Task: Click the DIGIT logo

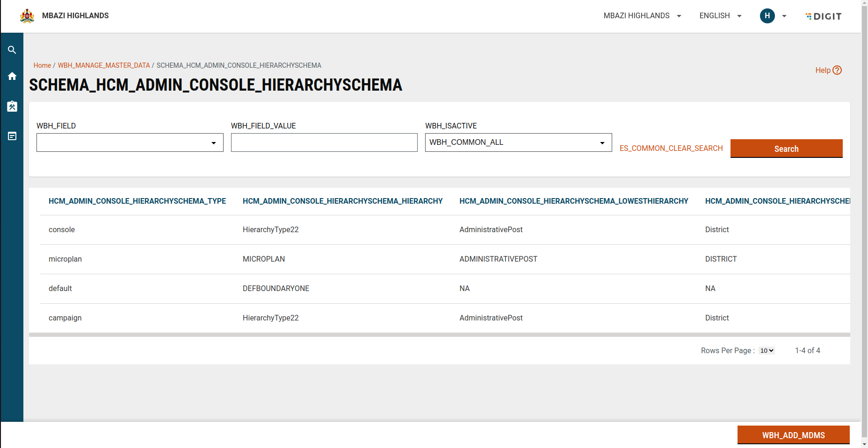Action: pos(824,16)
